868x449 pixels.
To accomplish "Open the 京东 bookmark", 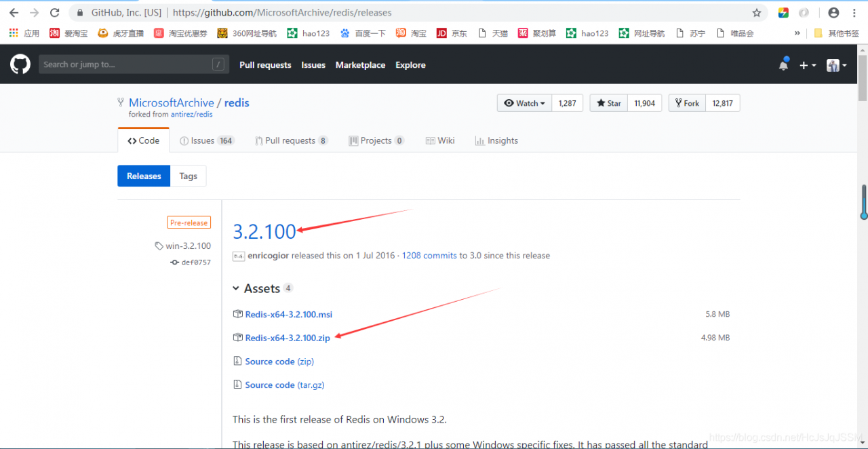I will (452, 33).
